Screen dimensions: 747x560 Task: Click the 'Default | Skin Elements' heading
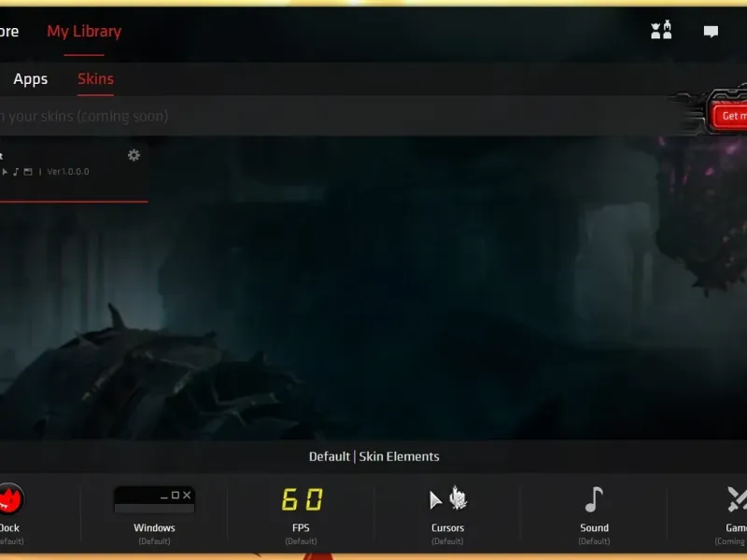pyautogui.click(x=374, y=456)
